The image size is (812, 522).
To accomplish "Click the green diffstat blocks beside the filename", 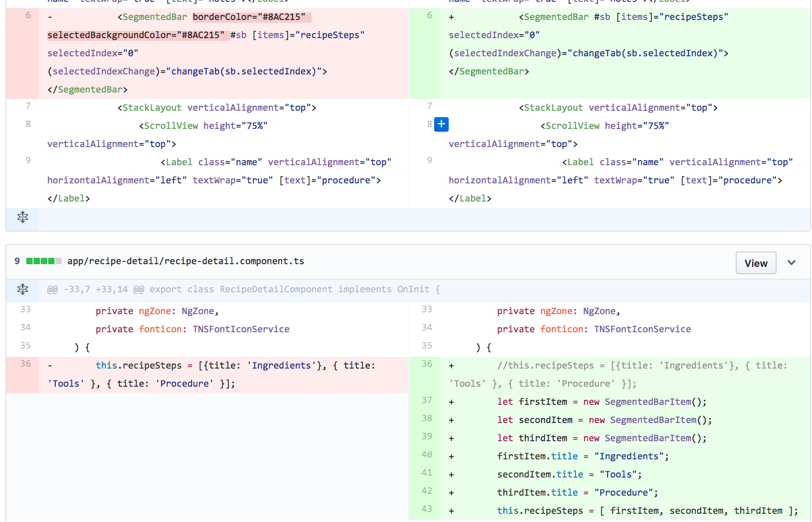I will [44, 261].
